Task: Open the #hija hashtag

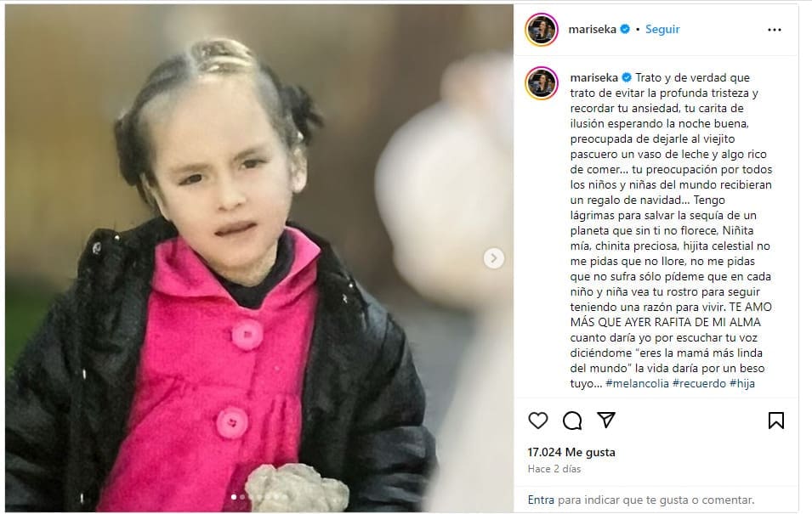Action: (742, 383)
